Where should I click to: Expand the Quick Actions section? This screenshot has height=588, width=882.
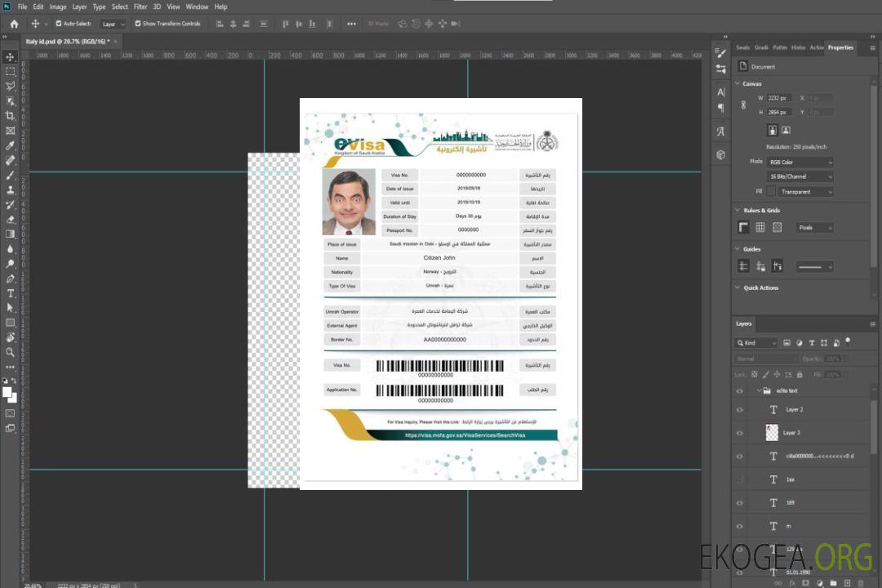[737, 287]
